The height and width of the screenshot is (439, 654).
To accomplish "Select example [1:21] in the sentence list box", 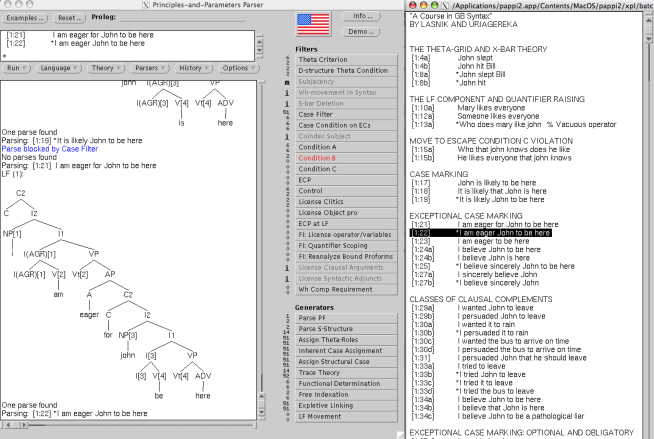I will (80, 35).
